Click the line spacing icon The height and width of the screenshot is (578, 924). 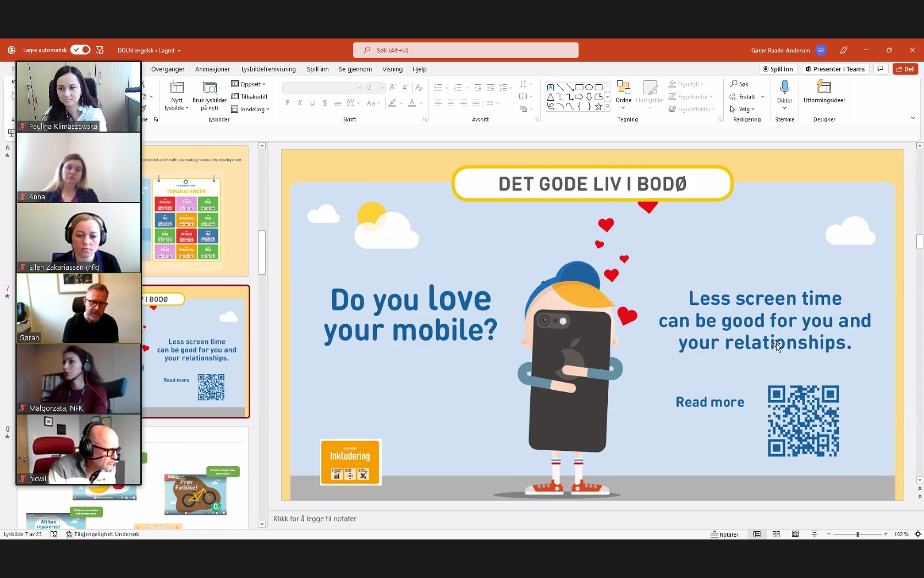[504, 88]
